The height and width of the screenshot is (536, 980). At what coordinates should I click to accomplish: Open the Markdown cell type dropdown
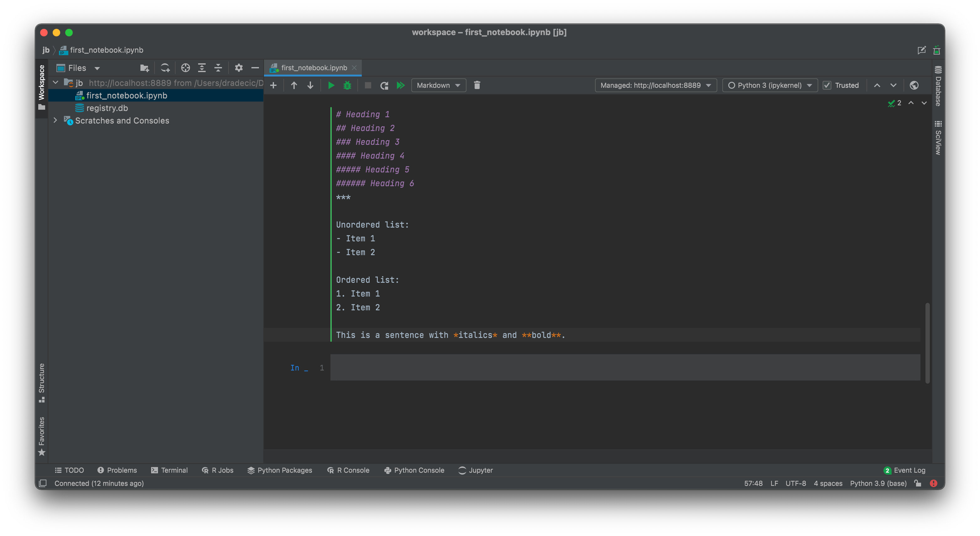tap(438, 85)
